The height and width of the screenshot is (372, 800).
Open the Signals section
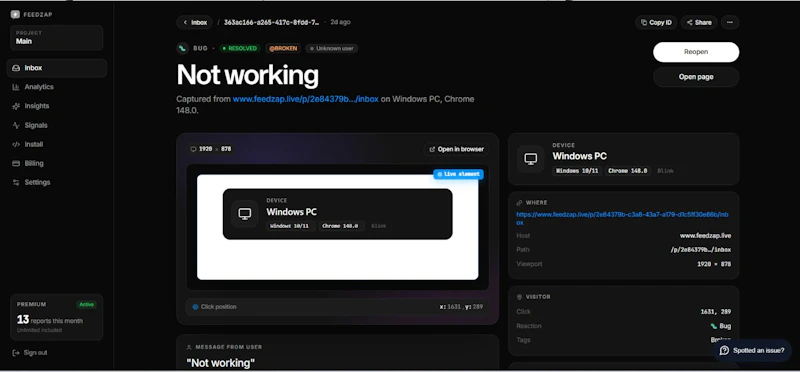(x=36, y=125)
